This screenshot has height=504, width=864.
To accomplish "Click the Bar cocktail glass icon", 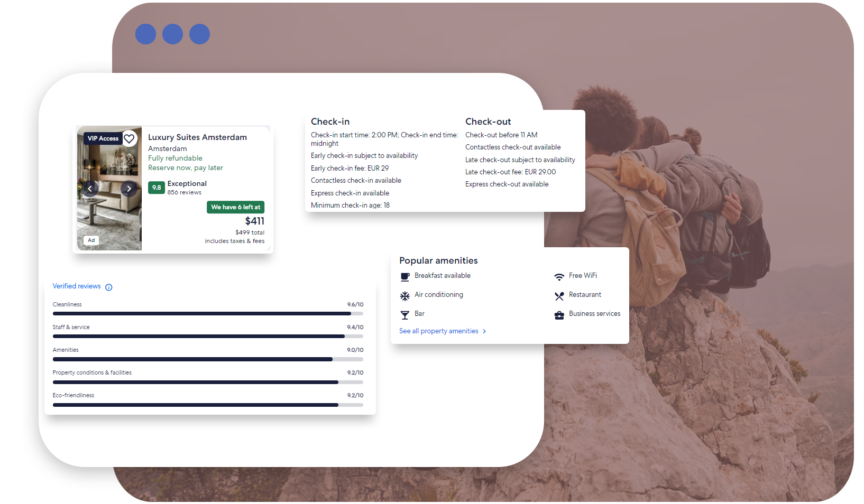I will [405, 314].
